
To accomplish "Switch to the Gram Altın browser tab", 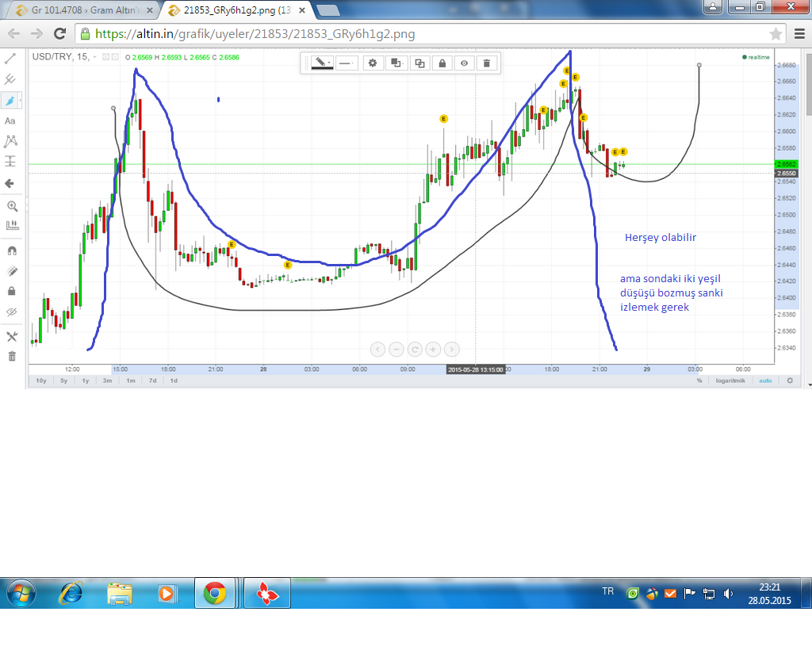I will point(79,10).
